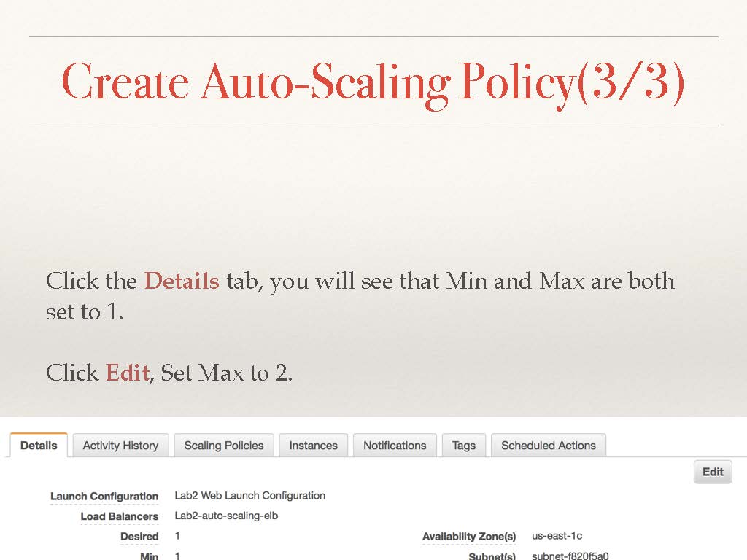Screen dimensions: 747x560
Task: Click the Load Balancers field label
Action: tap(119, 516)
